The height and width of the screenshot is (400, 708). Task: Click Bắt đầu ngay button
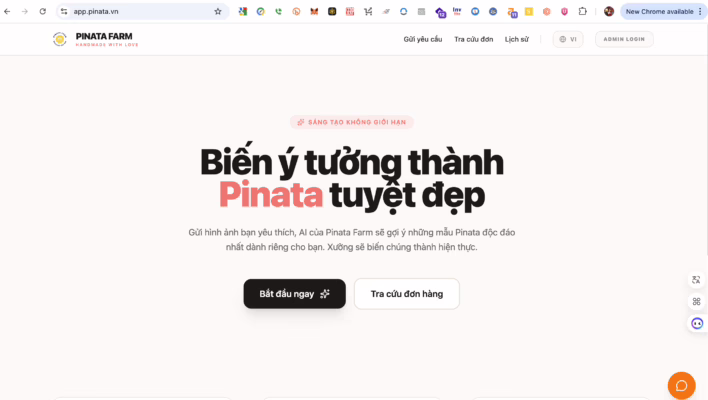[x=294, y=294]
